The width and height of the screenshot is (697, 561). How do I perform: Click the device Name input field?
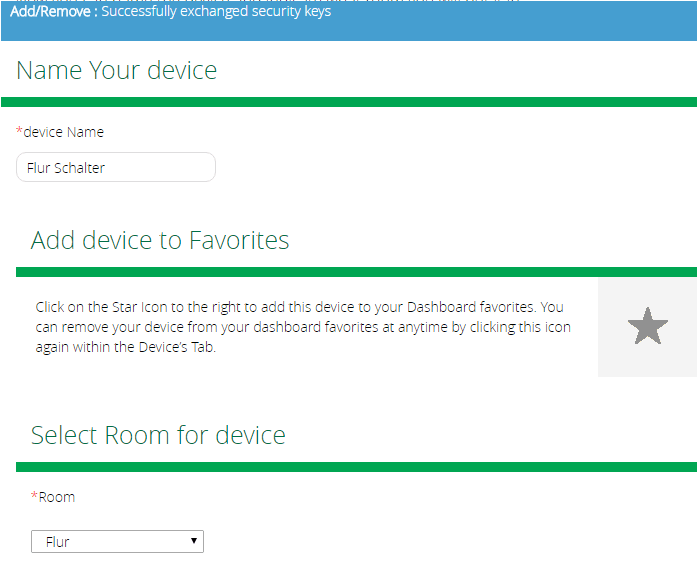point(116,168)
